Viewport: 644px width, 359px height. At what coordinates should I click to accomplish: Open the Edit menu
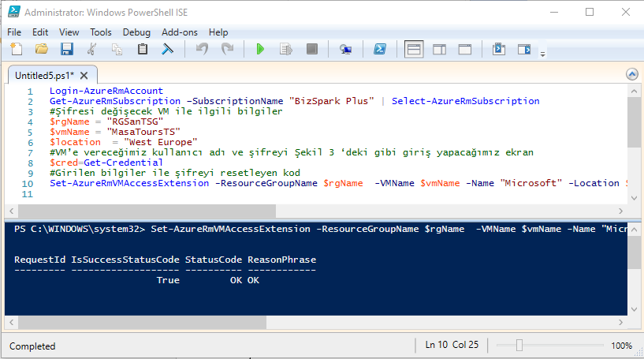(x=40, y=32)
